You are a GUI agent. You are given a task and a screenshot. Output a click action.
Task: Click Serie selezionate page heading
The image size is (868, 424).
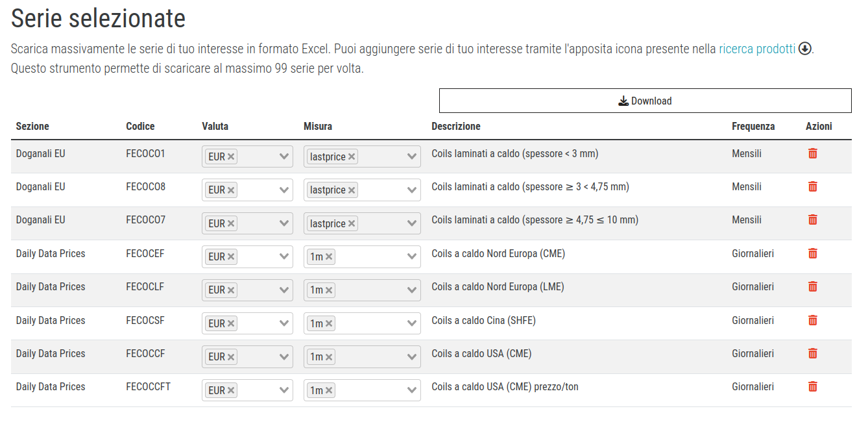tap(99, 19)
